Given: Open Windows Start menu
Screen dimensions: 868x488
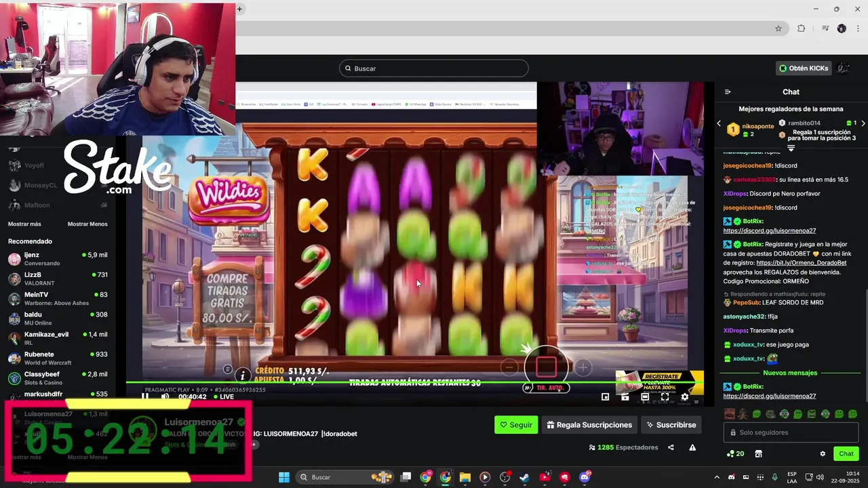Looking at the screenshot, I should coord(284,477).
